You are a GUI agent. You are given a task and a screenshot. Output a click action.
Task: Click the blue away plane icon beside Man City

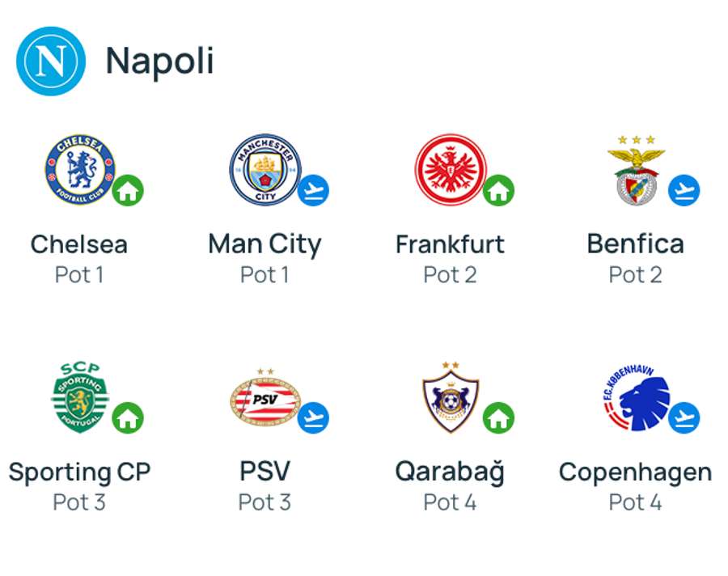tap(313, 190)
